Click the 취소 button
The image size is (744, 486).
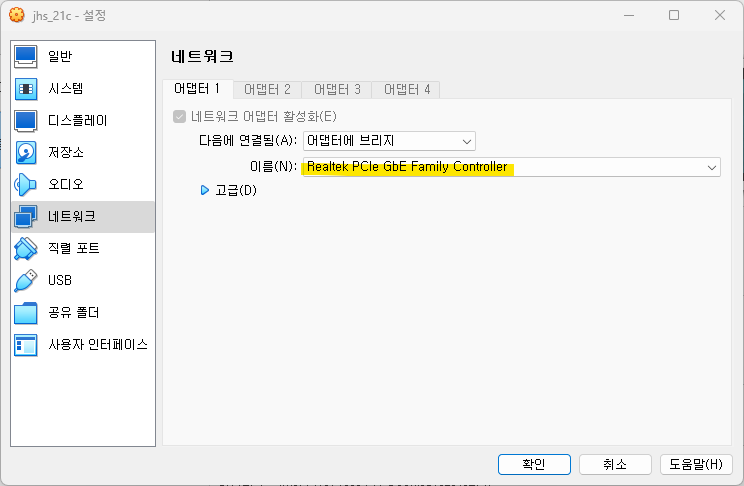click(x=615, y=464)
